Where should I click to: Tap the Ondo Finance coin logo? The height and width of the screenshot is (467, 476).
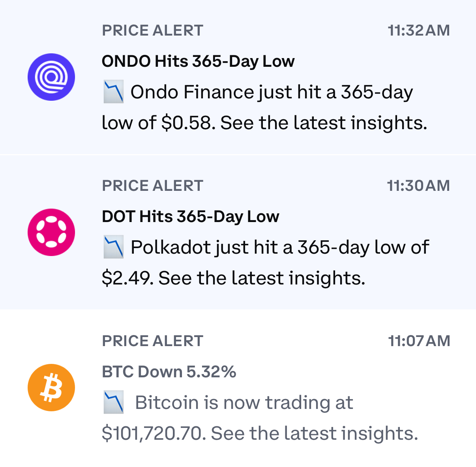pos(51,77)
